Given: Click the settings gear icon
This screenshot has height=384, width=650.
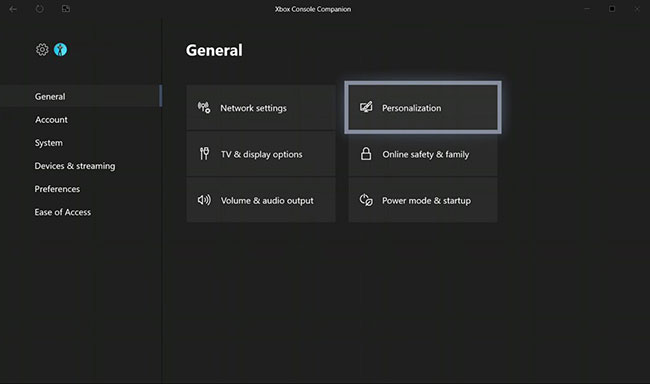Looking at the screenshot, I should click(x=42, y=50).
